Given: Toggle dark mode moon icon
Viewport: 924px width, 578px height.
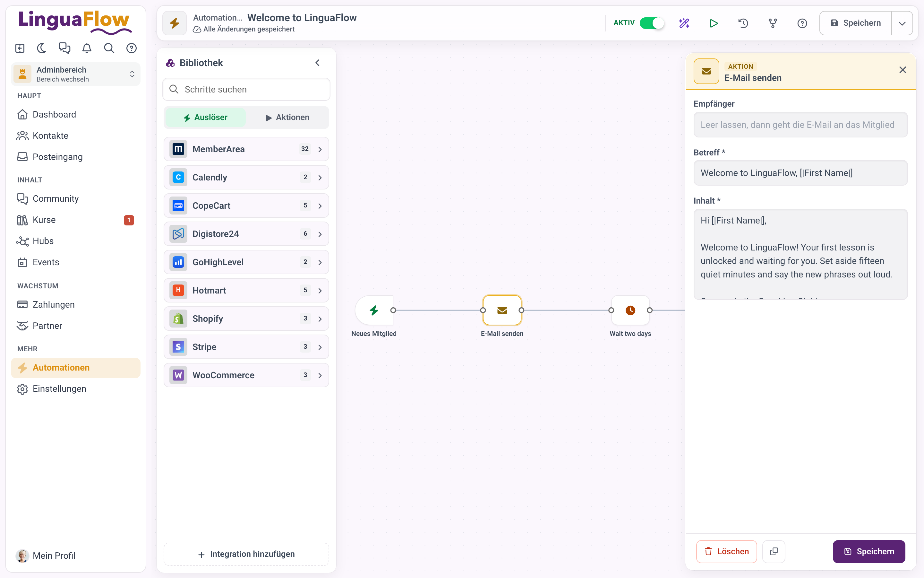Looking at the screenshot, I should 42,48.
